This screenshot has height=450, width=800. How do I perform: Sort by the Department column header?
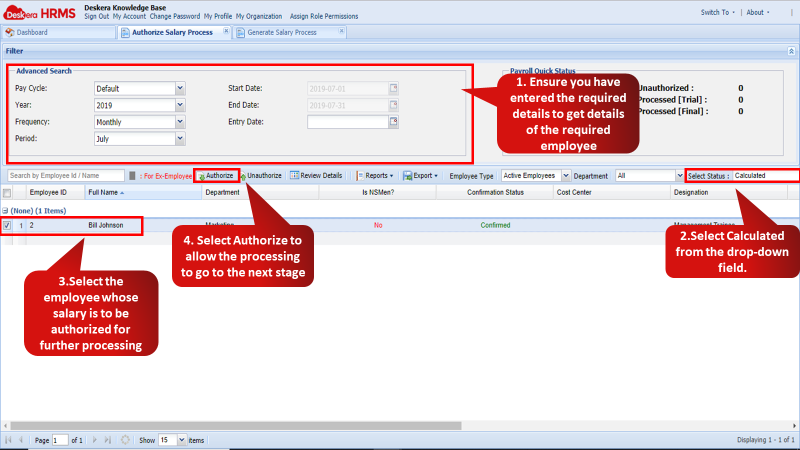pyautogui.click(x=260, y=193)
